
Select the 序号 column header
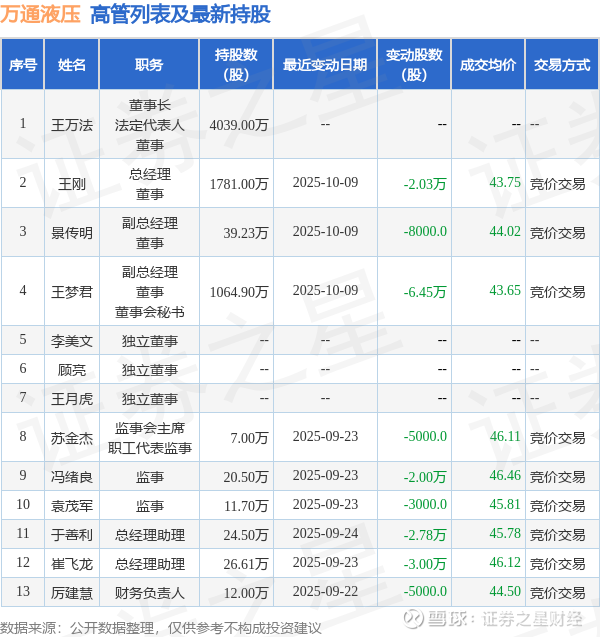tap(23, 65)
